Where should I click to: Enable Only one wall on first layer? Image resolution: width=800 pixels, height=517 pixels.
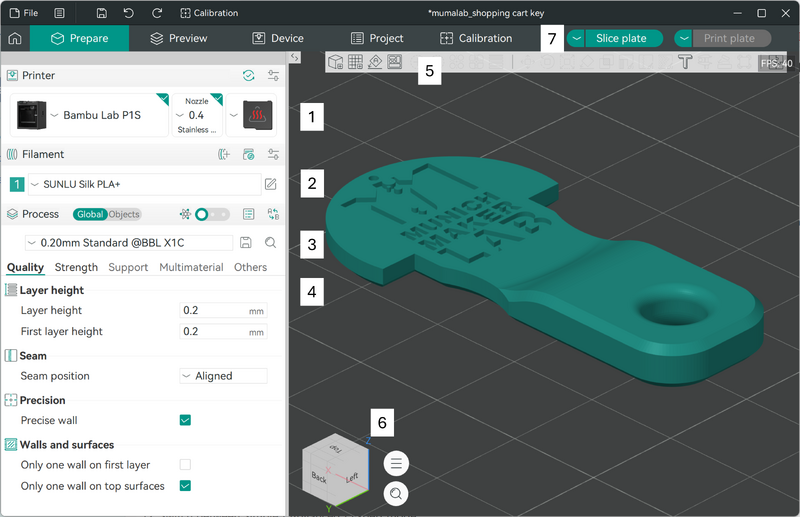pyautogui.click(x=185, y=464)
